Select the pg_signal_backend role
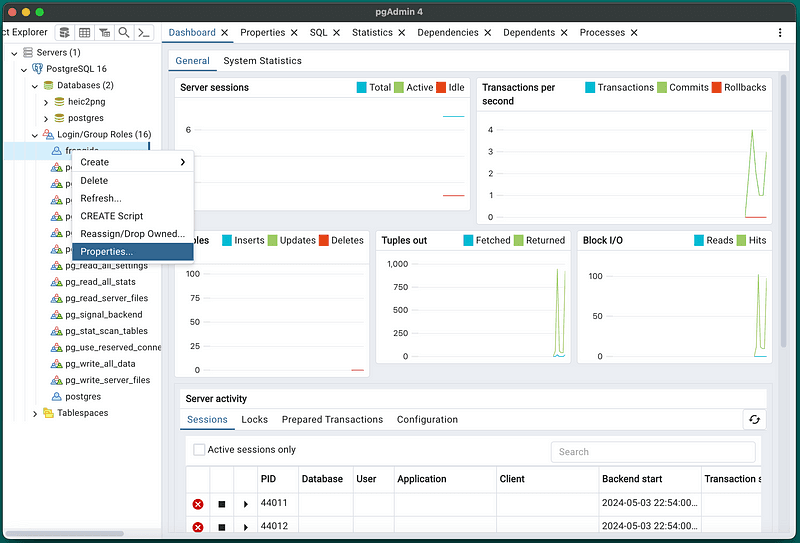800x543 pixels. pyautogui.click(x=104, y=314)
